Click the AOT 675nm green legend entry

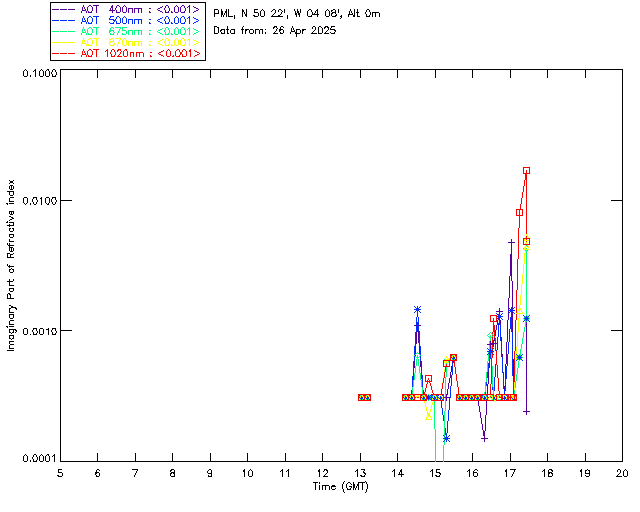click(127, 31)
